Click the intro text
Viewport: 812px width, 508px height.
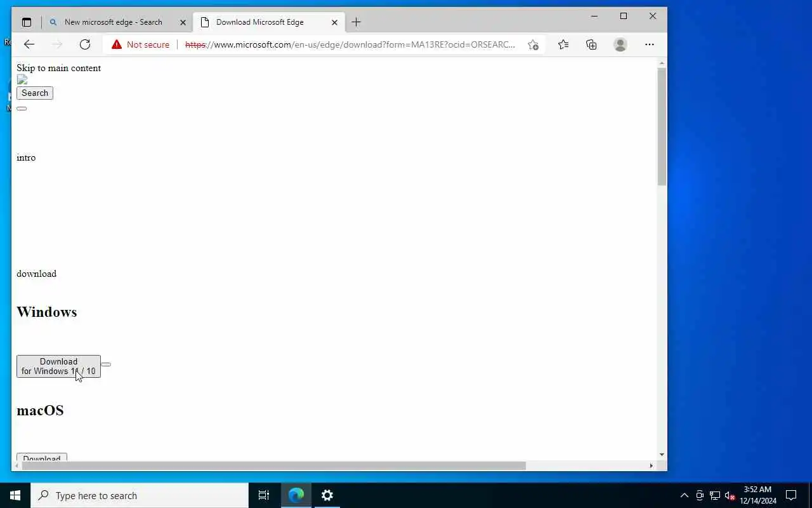click(x=26, y=157)
